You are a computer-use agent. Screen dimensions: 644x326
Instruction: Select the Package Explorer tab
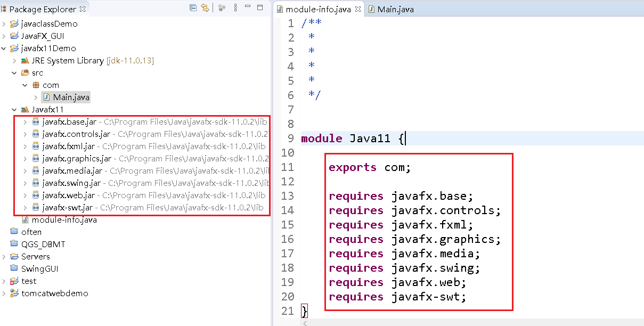[40, 9]
